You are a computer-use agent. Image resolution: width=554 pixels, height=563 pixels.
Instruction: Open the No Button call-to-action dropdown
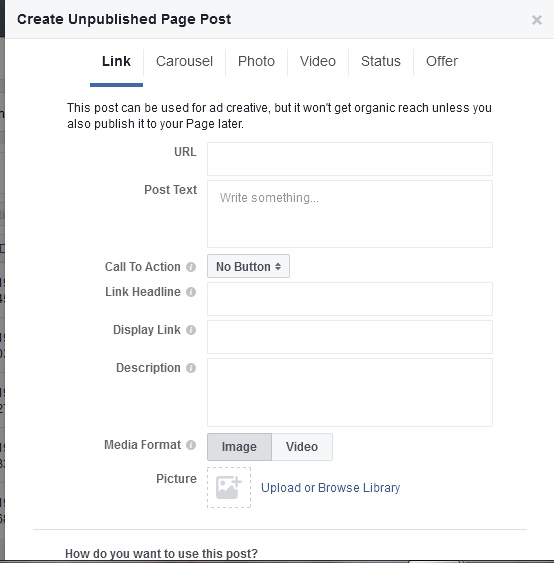[248, 266]
